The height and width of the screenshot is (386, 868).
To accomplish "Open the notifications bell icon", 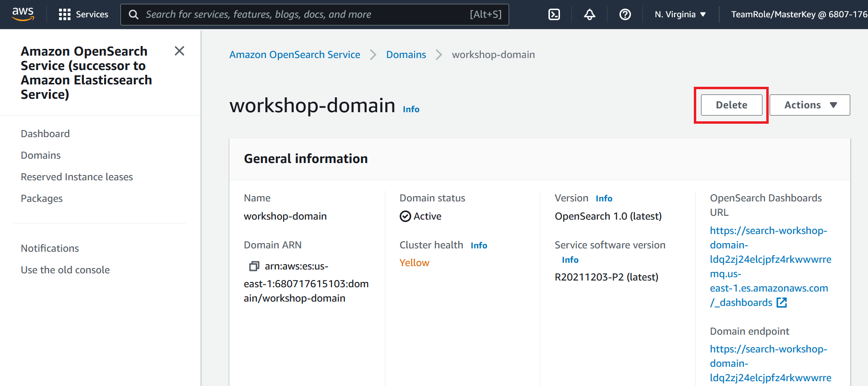I will click(x=590, y=14).
